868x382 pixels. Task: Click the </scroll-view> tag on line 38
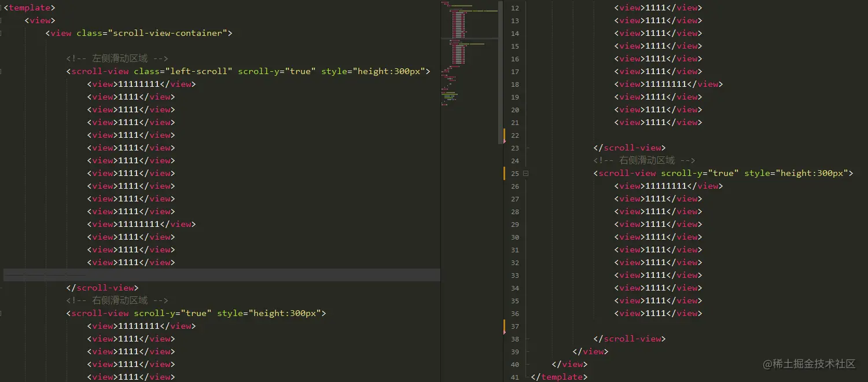coord(630,339)
